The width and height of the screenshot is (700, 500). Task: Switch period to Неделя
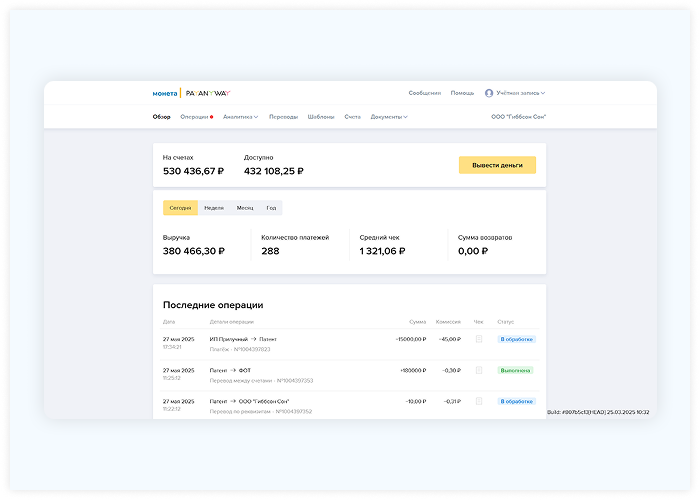[x=214, y=208]
